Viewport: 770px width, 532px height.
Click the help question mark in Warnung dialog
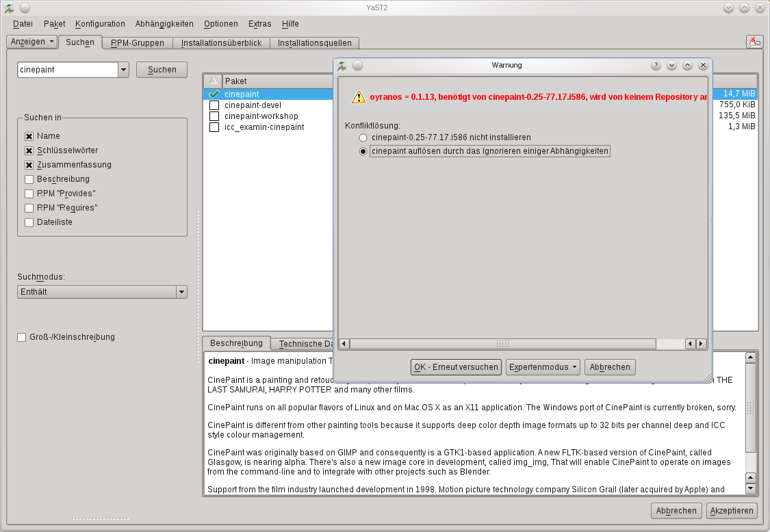pyautogui.click(x=656, y=65)
